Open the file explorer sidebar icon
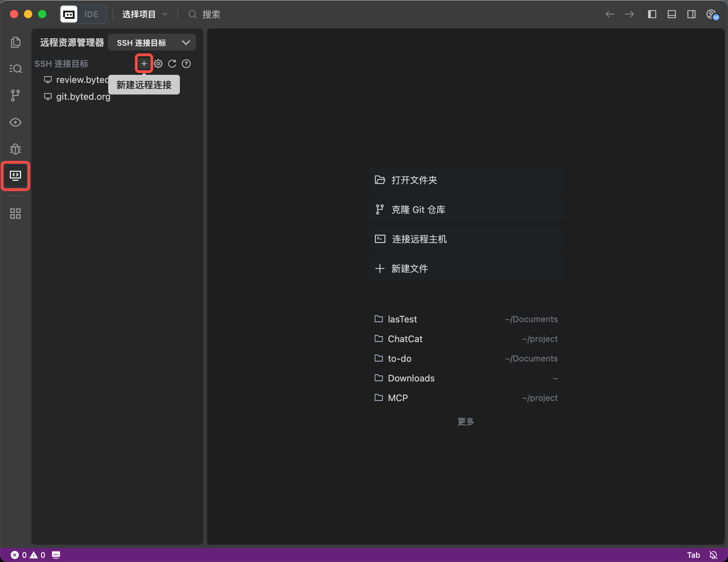 click(x=15, y=42)
